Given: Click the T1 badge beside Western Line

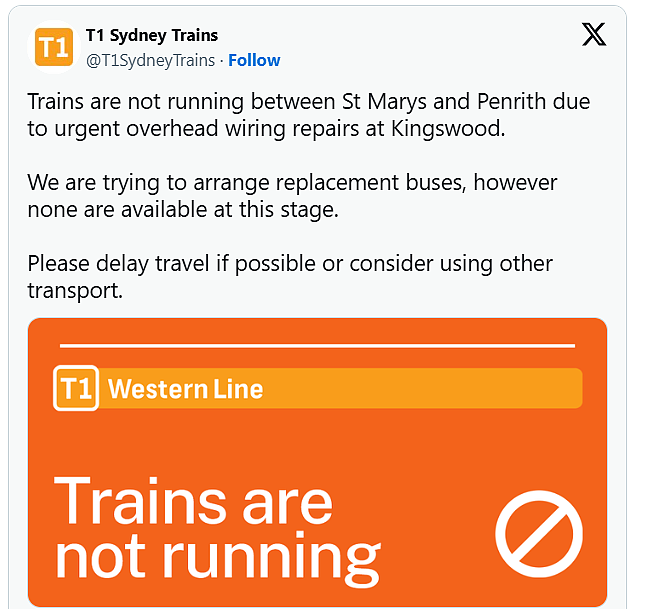Looking at the screenshot, I should [76, 388].
